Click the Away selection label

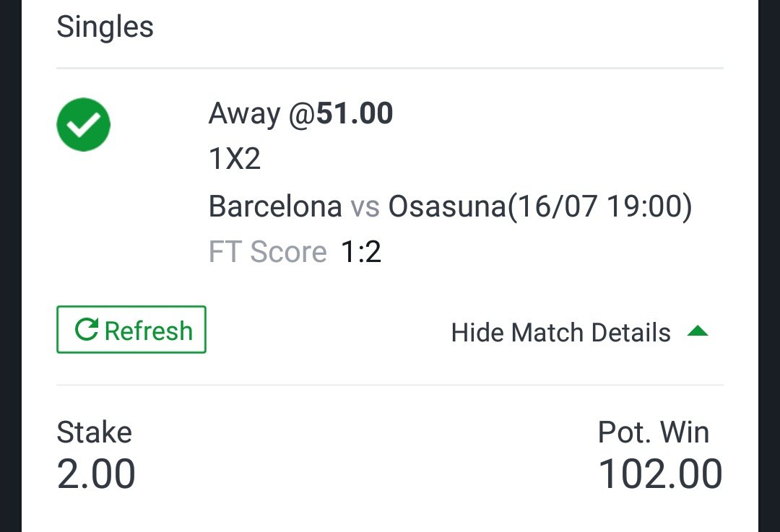(244, 114)
